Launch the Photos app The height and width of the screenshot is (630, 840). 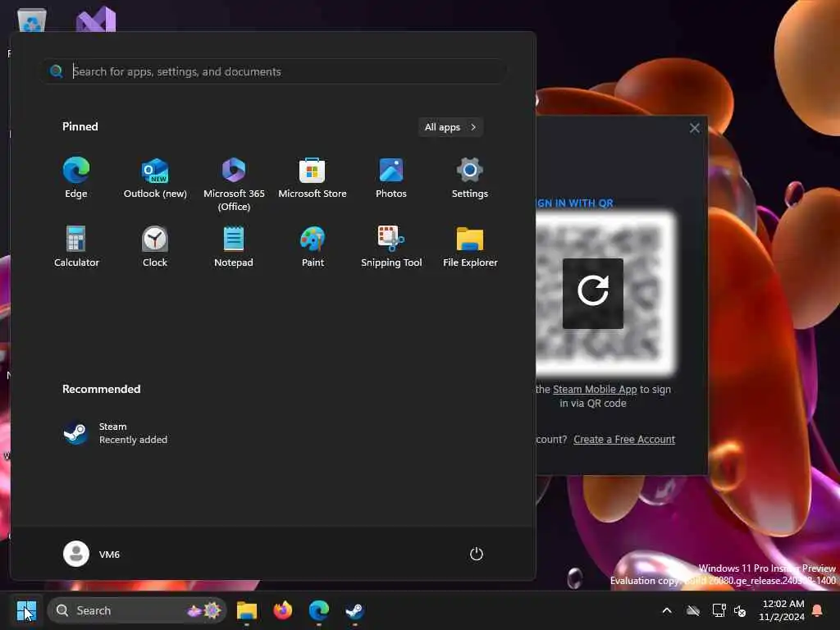point(391,178)
